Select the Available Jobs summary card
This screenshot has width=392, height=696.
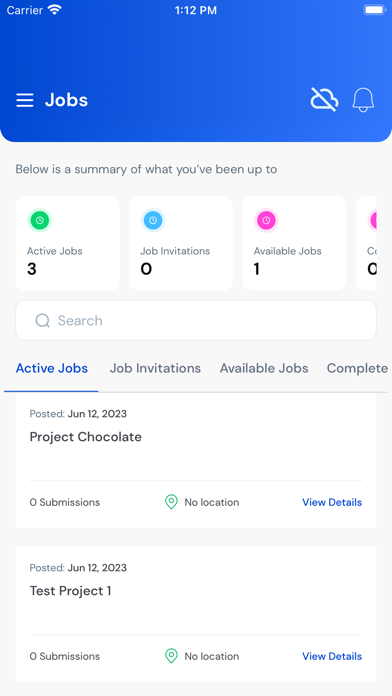coord(294,243)
